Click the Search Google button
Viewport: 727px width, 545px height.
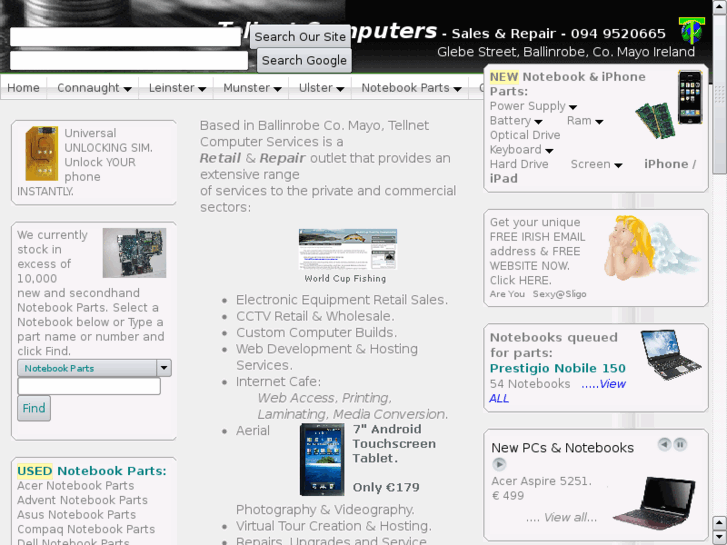304,60
